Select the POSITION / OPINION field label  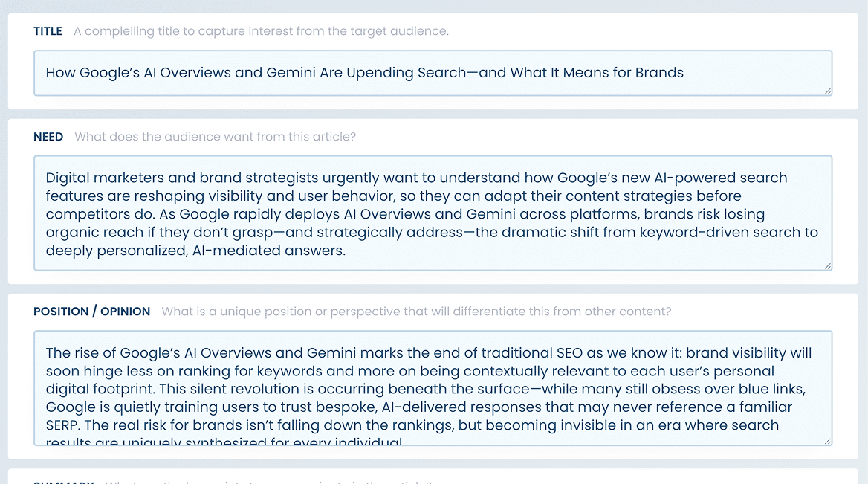91,311
